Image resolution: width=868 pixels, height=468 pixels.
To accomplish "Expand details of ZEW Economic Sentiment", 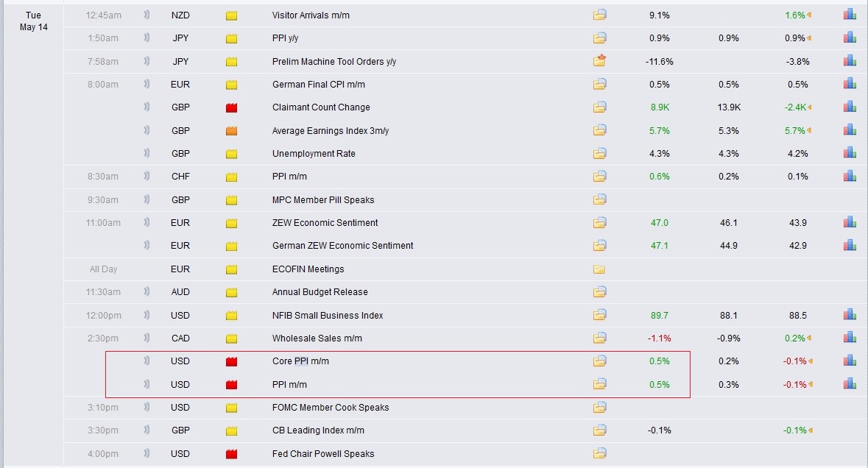I will tap(600, 223).
